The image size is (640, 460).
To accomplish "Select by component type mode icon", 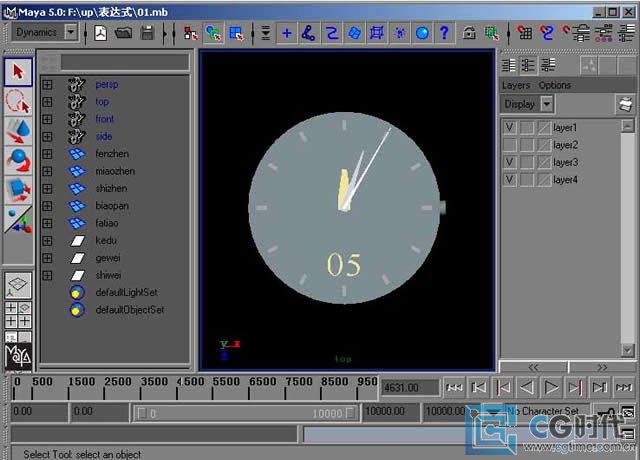I will click(x=237, y=33).
